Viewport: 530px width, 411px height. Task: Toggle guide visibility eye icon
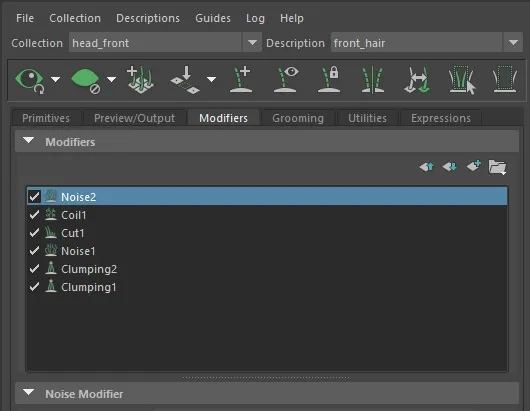pos(285,80)
